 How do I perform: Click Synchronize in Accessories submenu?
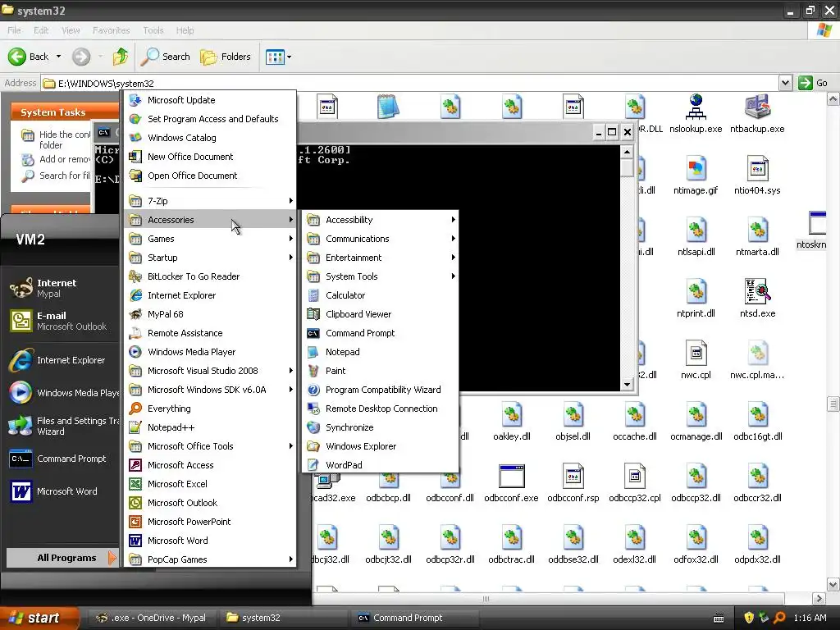coord(380,427)
